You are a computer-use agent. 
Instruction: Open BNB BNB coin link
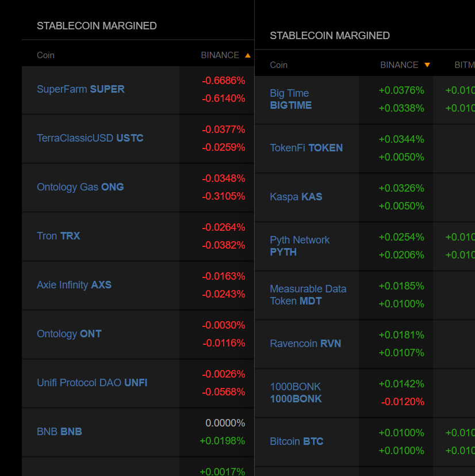(x=59, y=431)
